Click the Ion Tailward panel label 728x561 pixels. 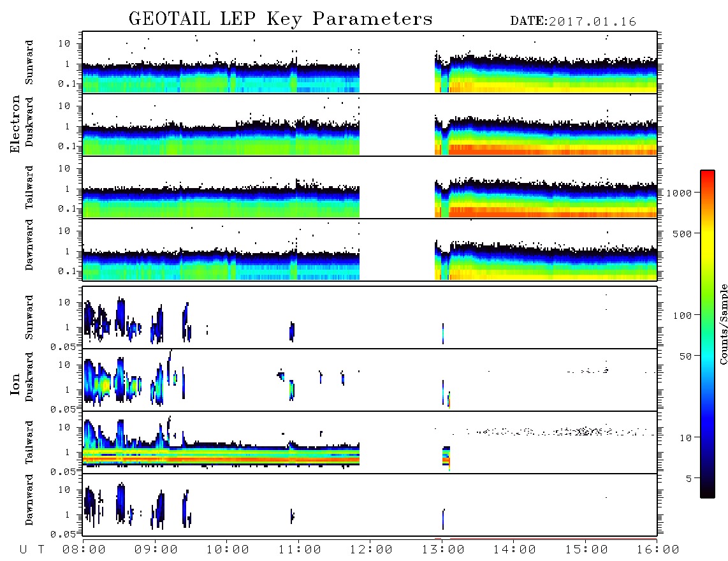pos(29,442)
